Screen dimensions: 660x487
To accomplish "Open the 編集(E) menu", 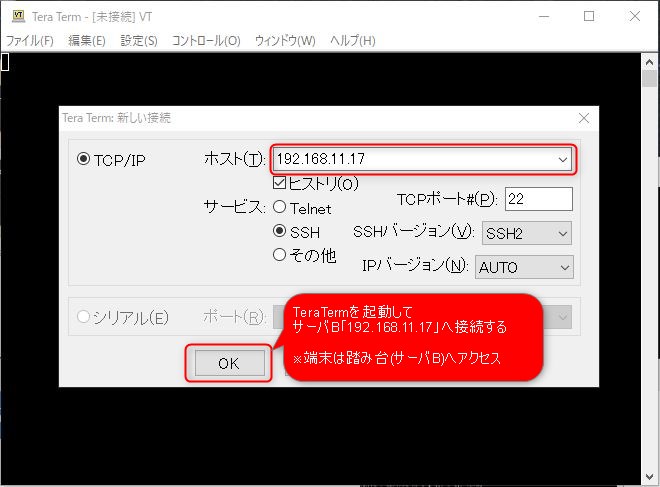I will (x=87, y=41).
